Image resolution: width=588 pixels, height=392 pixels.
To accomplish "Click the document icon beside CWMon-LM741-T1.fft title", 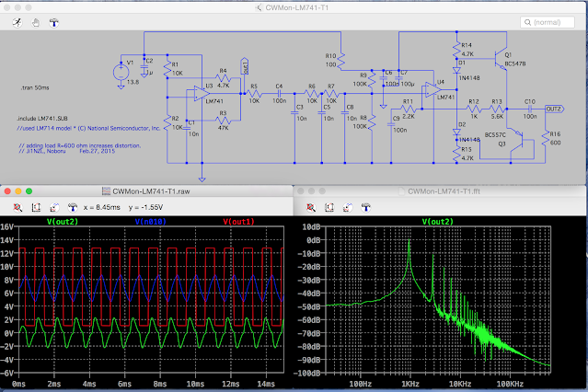I will coord(401,191).
